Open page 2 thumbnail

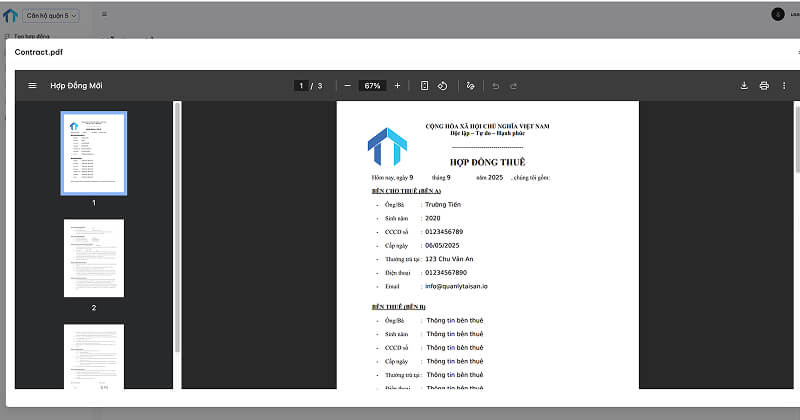(x=94, y=258)
